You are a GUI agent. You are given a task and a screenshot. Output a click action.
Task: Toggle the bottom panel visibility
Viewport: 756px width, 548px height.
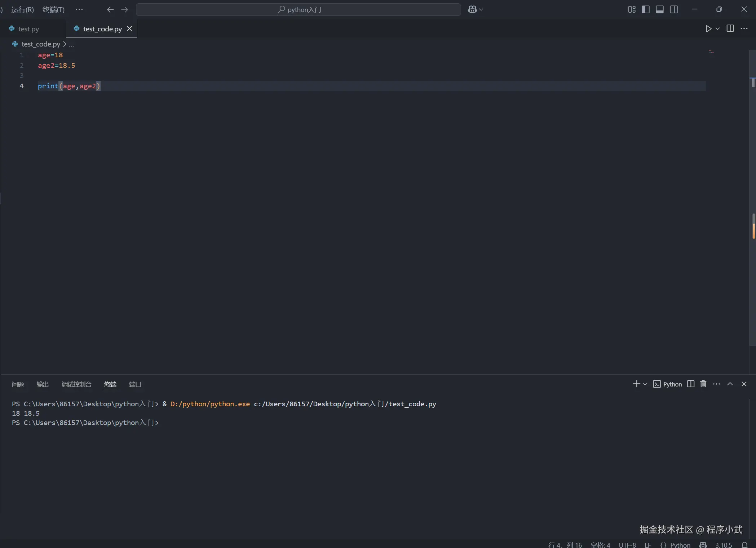[659, 9]
